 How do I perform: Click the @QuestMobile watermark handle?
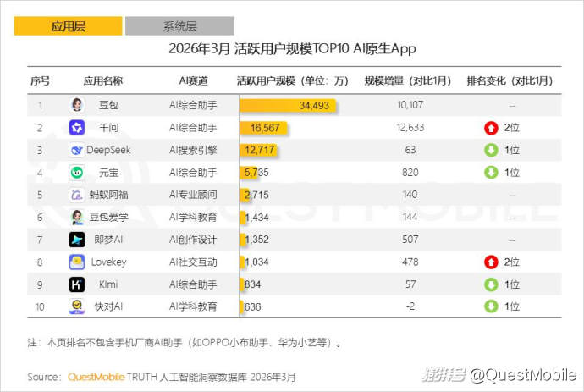(521, 374)
